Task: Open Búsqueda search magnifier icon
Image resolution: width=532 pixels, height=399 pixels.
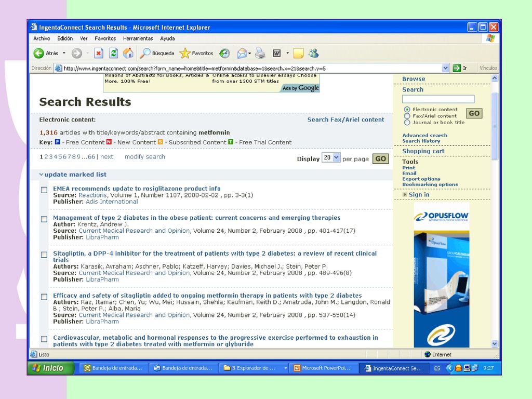Action: 145,53
